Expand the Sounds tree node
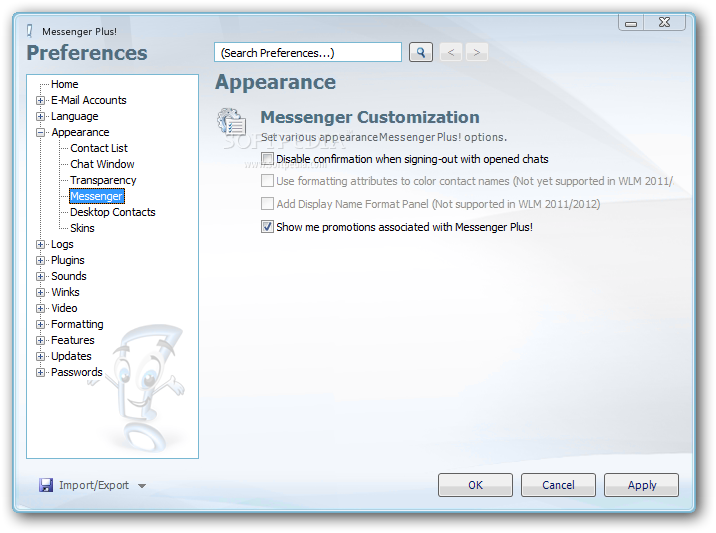 (x=41, y=276)
